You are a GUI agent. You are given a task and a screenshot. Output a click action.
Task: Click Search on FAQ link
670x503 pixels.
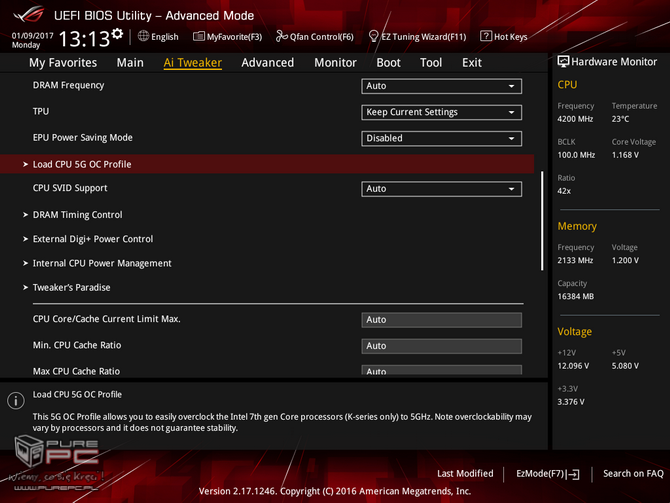coord(633,474)
